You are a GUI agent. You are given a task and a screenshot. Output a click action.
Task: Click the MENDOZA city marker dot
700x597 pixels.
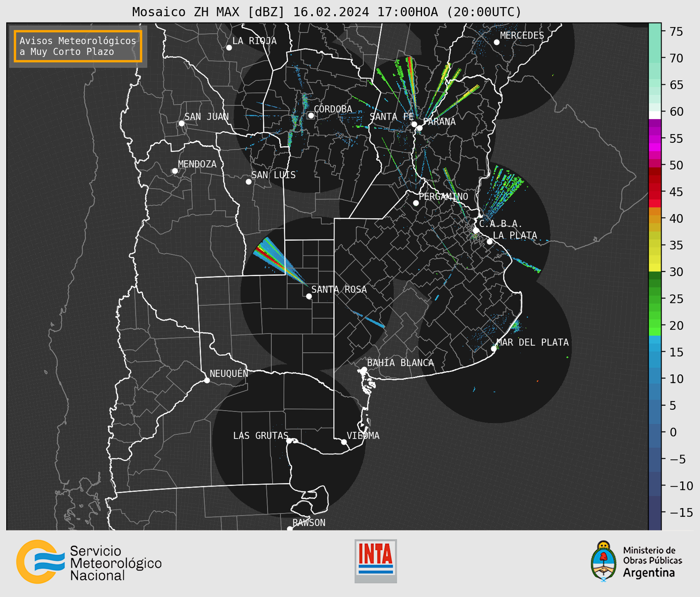[x=175, y=171]
